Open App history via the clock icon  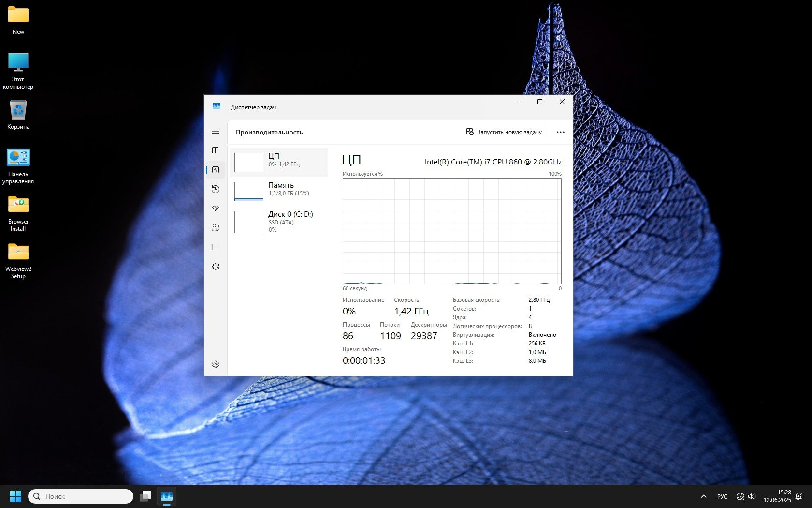click(x=216, y=189)
